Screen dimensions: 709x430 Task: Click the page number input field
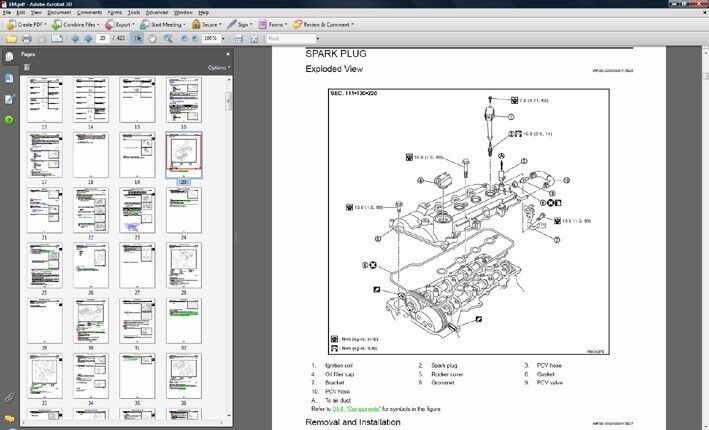click(103, 38)
